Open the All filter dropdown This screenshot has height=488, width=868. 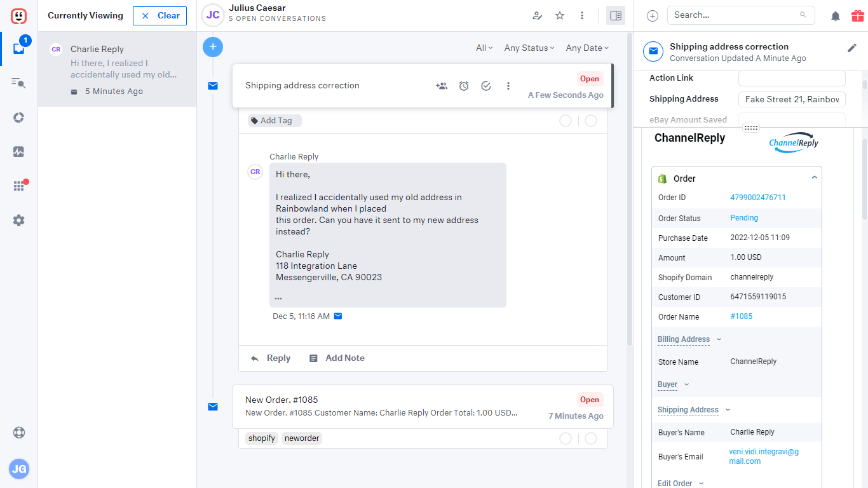click(484, 48)
